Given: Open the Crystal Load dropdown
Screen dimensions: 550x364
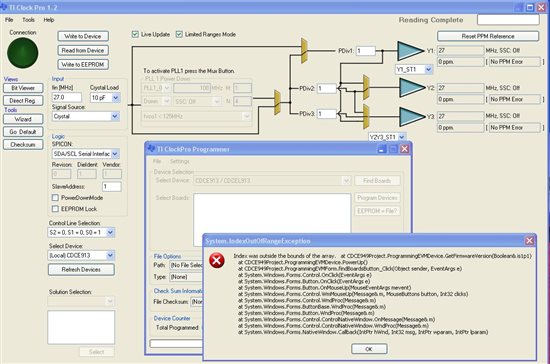Looking at the screenshot, I should pyautogui.click(x=116, y=97).
